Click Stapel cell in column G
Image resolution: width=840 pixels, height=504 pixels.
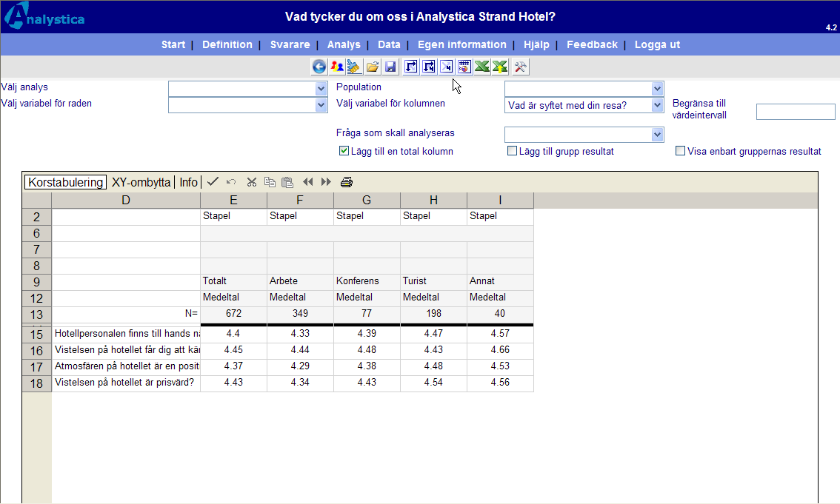tap(367, 216)
